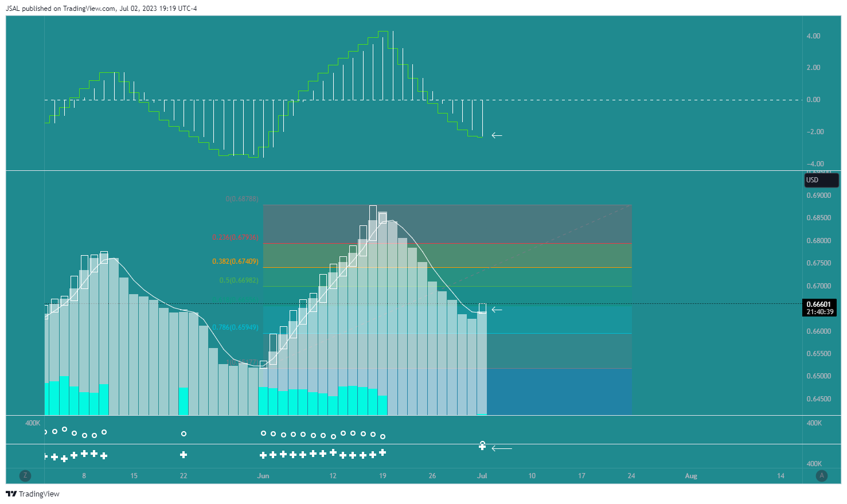The width and height of the screenshot is (847, 504).
Task: Click date label 15 on time axis
Action: 134,476
